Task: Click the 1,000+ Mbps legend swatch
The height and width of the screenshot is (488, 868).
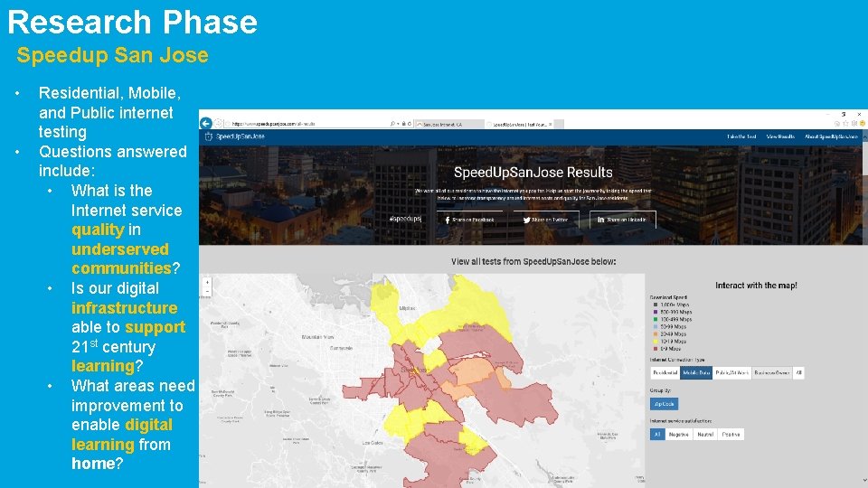Action: pos(656,305)
